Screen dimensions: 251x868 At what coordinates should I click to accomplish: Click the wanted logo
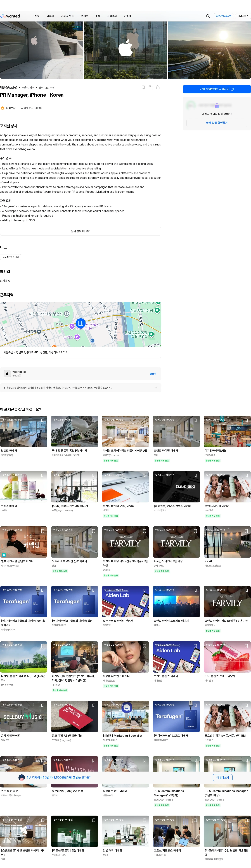10,16
